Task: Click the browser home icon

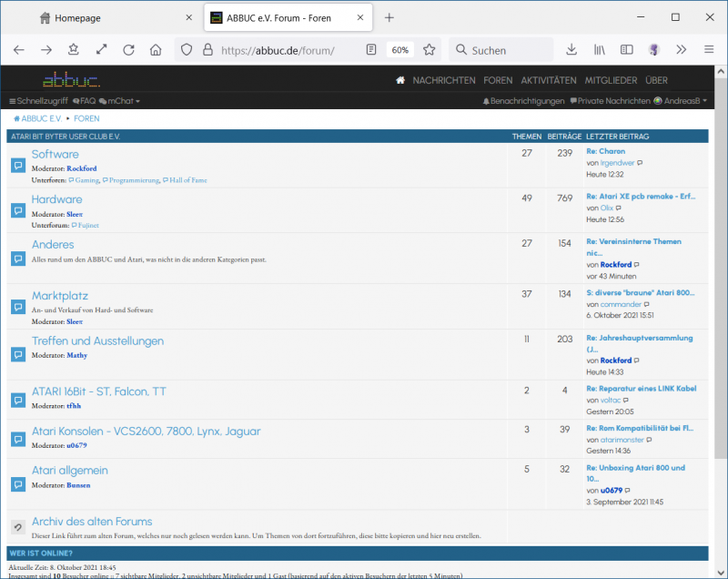Action: [156, 50]
